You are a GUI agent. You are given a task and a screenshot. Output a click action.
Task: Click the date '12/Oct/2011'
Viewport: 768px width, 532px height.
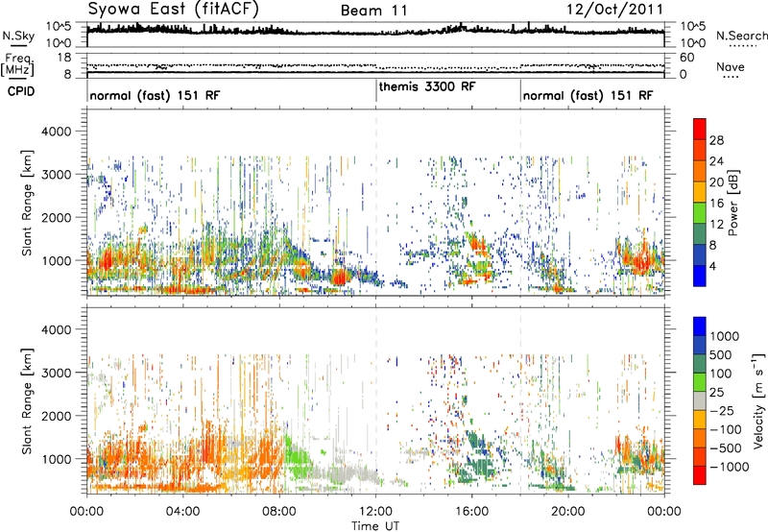pyautogui.click(x=614, y=10)
